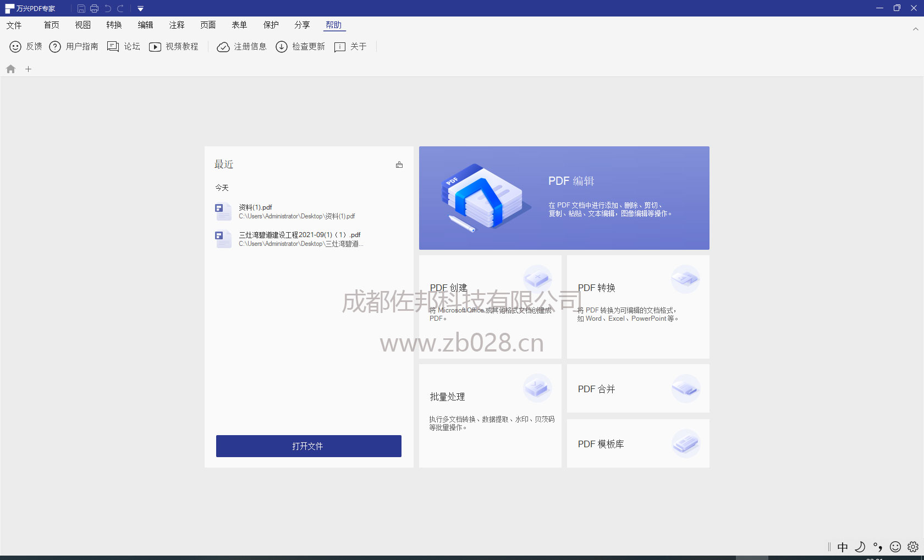The image size is (924, 560).
Task: Open the 用户指南 question mark icon
Action: (55, 47)
